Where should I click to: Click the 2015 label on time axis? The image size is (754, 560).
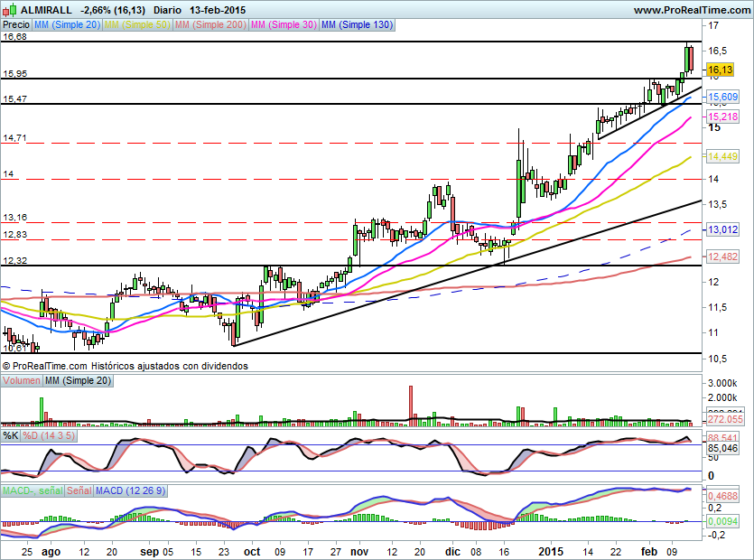[x=551, y=551]
